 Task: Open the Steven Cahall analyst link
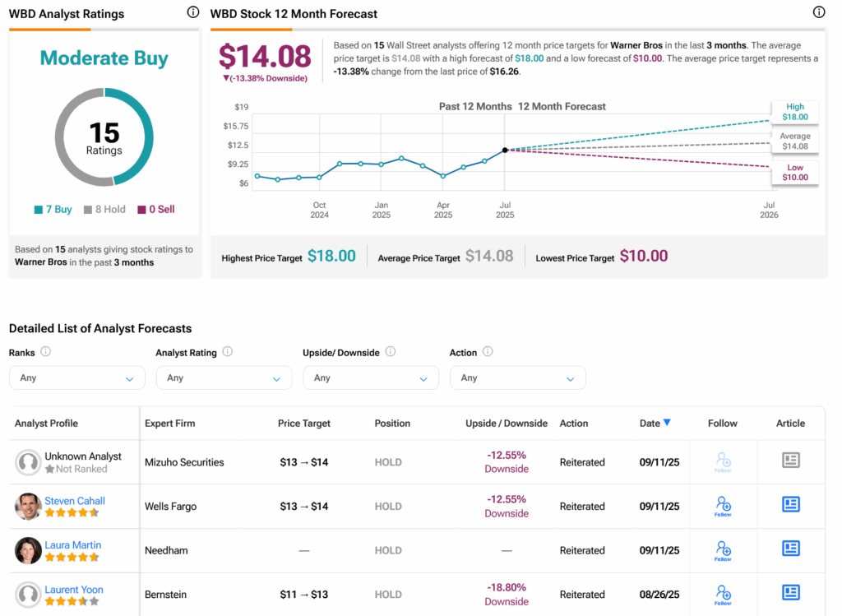(75, 501)
